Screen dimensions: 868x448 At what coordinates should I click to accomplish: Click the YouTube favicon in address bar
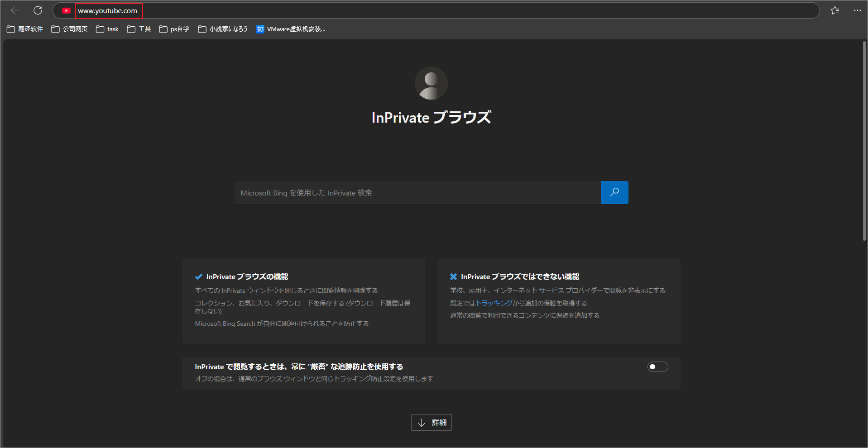pos(67,10)
